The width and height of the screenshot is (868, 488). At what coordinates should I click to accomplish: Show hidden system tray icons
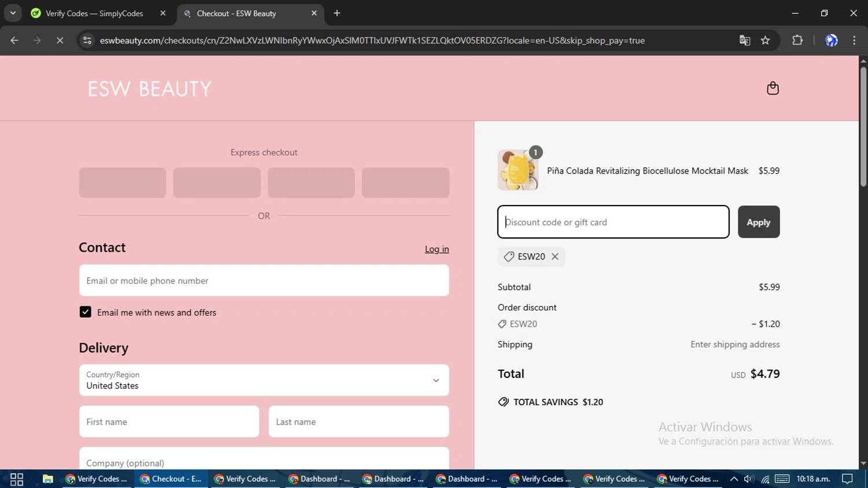pos(734,479)
